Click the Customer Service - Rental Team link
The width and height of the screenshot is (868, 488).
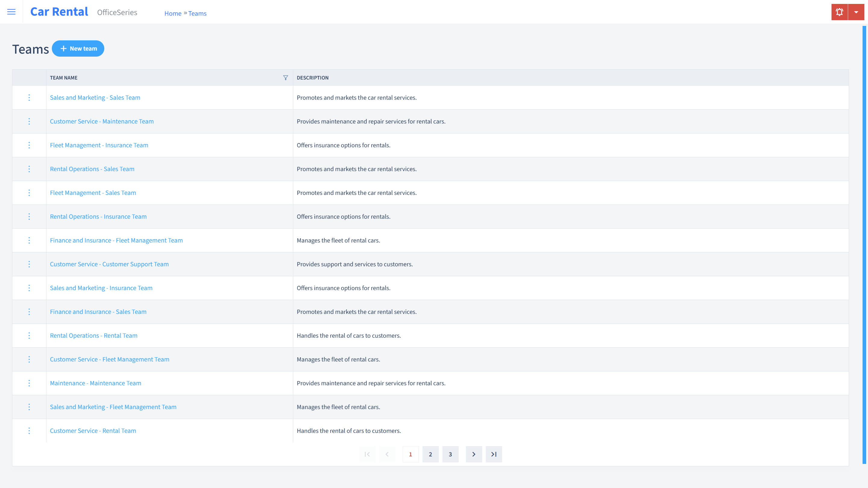(x=93, y=430)
